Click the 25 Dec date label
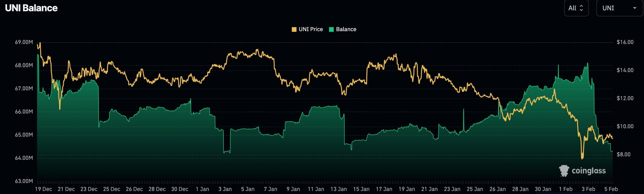 [x=112, y=189]
